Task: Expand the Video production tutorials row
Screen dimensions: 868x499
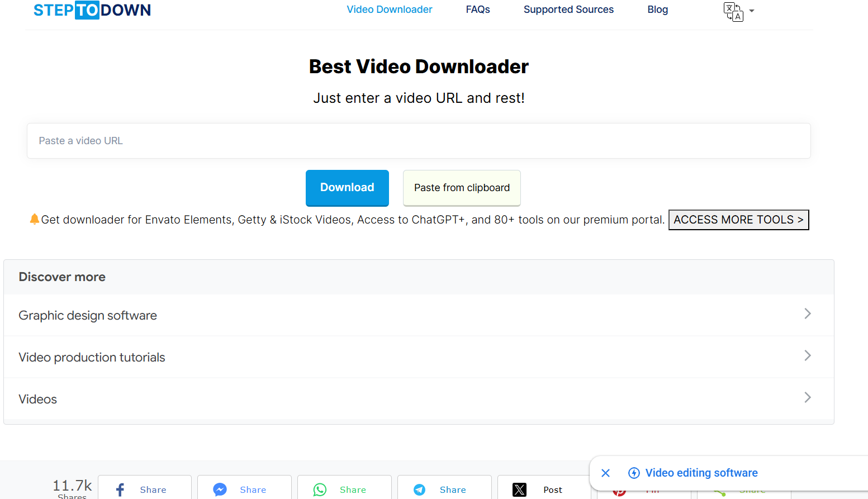Action: pos(807,355)
